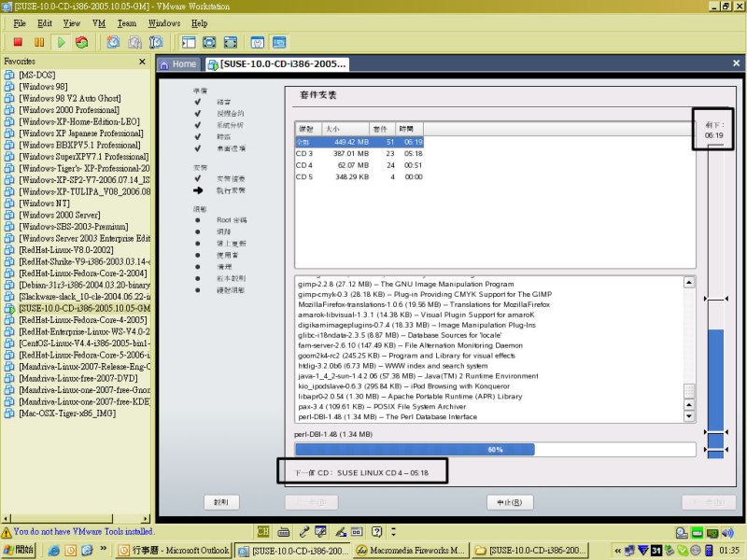Select [Mandriva-Linux-free-2007-DVD] in Favorites
Image resolution: width=747 pixels, height=560 pixels.
tap(78, 378)
